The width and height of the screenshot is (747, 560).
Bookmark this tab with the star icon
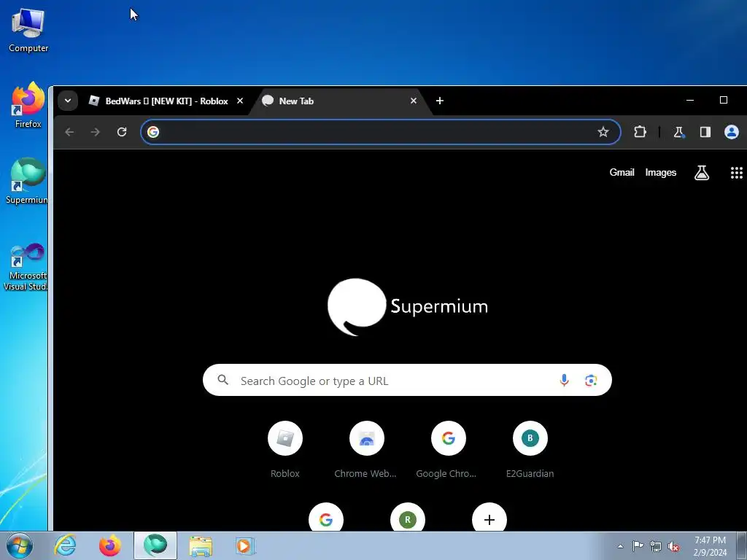point(603,132)
